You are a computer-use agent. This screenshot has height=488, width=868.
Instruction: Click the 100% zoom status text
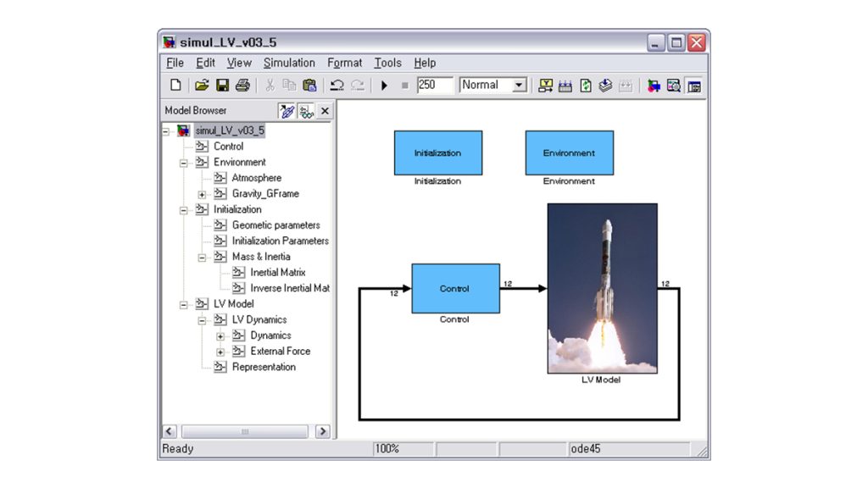[387, 449]
